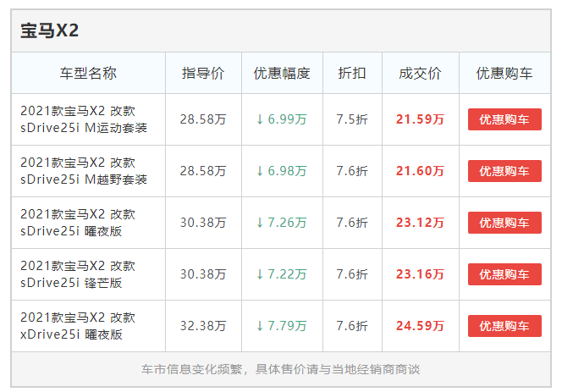
Task: Click the discount amount ↓6.98万
Action: click(282, 171)
